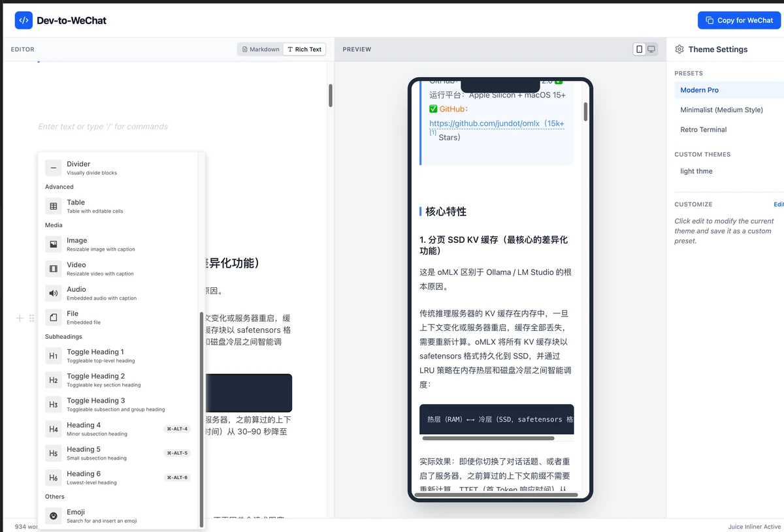Viewport: 784px width, 532px height.
Task: Click the ⌘-ALT-6 shortcut badge
Action: tap(177, 478)
